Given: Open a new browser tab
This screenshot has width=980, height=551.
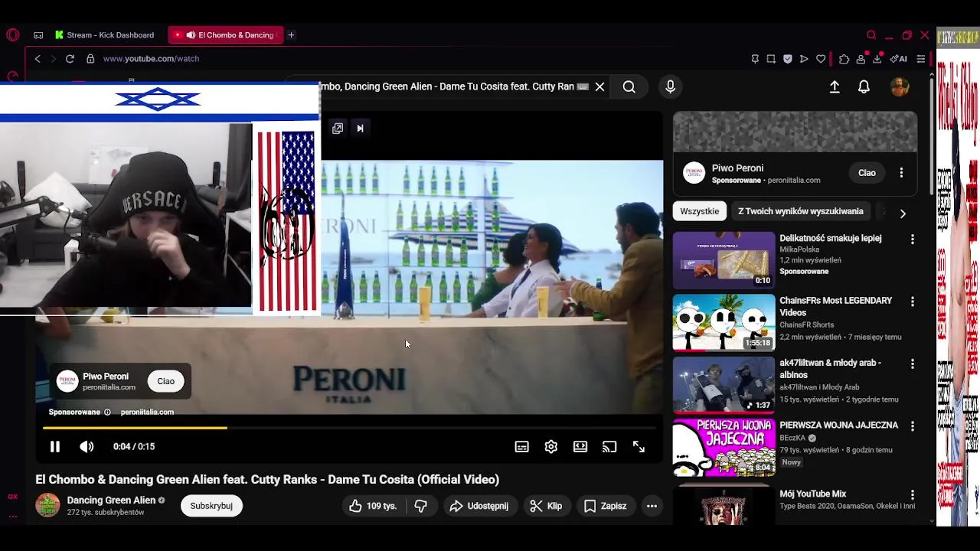Looking at the screenshot, I should click(x=291, y=34).
